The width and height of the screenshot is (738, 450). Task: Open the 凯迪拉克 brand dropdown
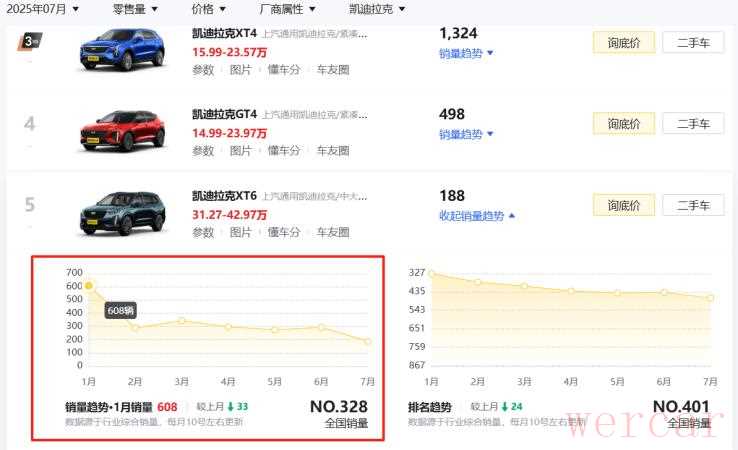coord(377,9)
